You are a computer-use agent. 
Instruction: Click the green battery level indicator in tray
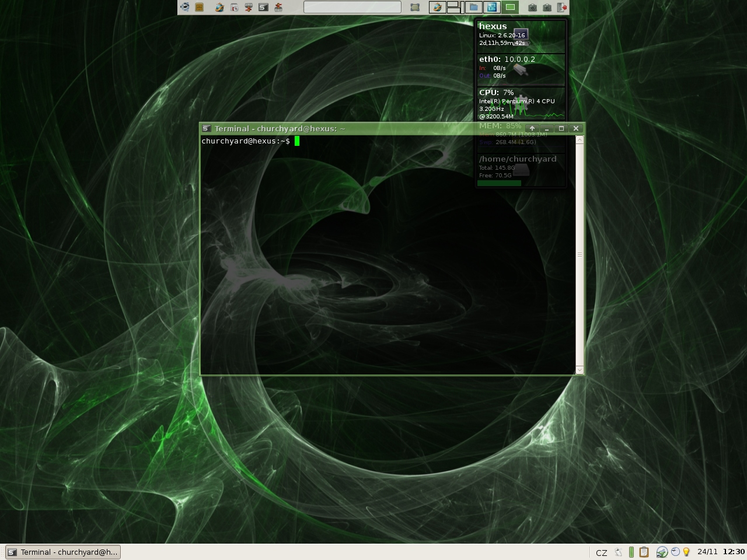631,552
